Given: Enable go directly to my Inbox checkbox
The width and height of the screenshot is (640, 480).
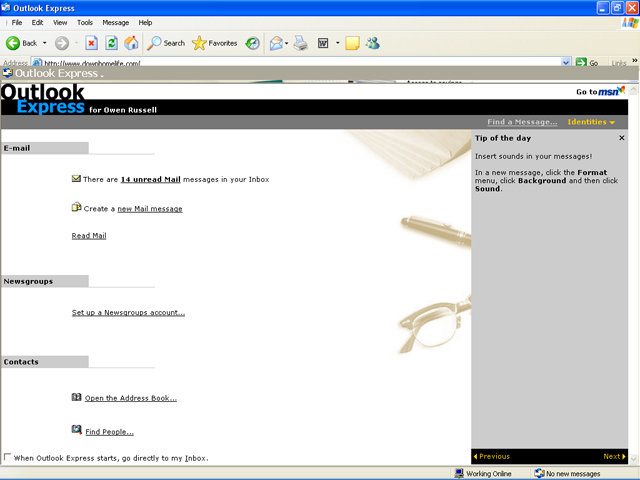Looking at the screenshot, I should (7, 457).
